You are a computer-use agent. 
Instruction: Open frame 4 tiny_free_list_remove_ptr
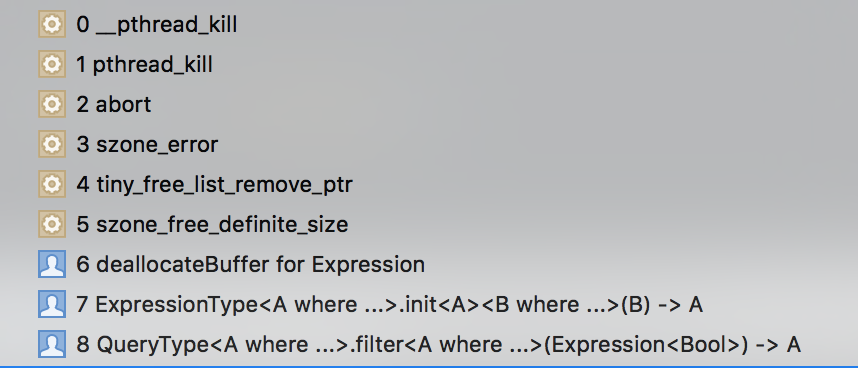(429, 184)
